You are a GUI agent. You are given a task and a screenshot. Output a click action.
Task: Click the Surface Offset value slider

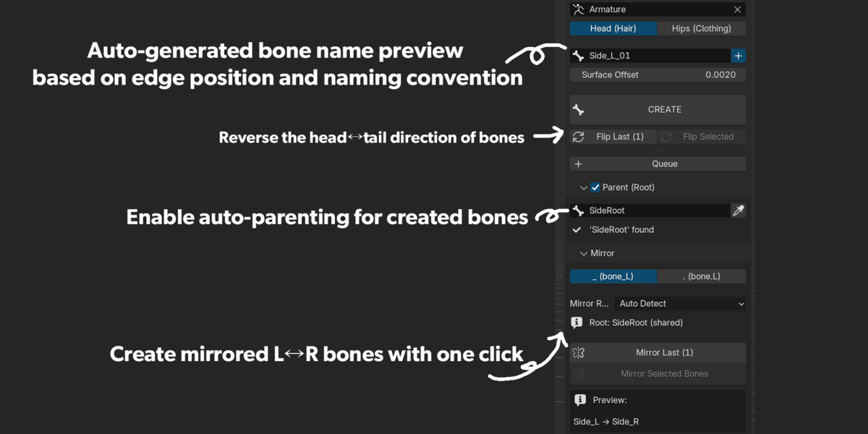point(658,75)
